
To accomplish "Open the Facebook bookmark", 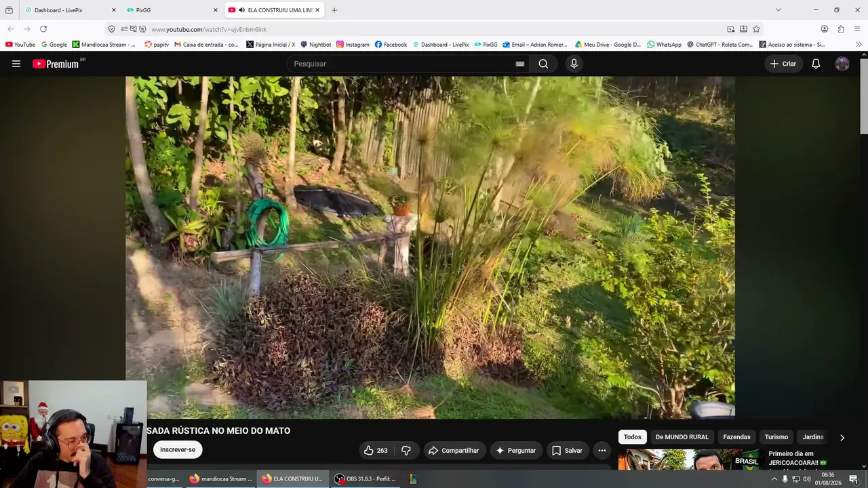I will [391, 45].
